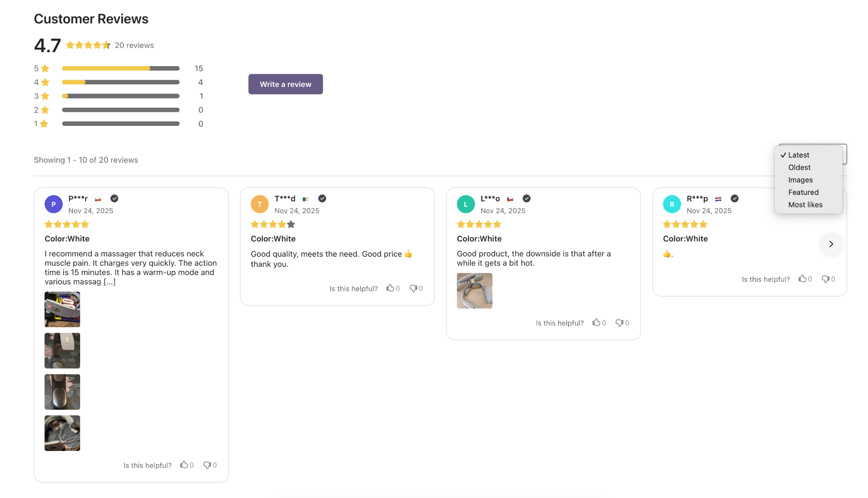This screenshot has height=498, width=868.
Task: Click the Write a review button
Action: [x=285, y=84]
